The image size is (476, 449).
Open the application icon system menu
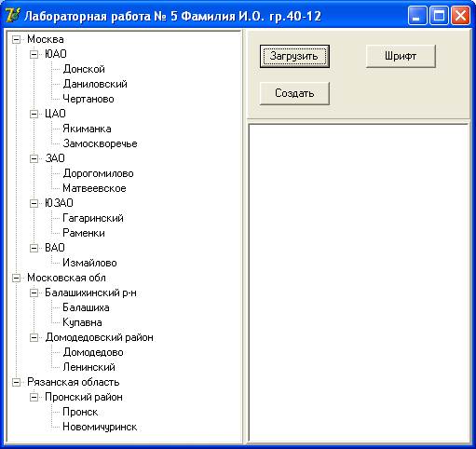pyautogui.click(x=13, y=15)
